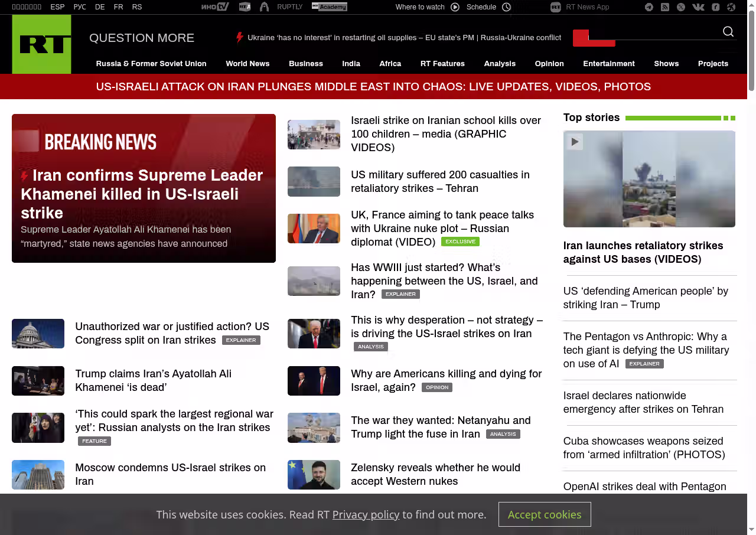Open 'Where to watch' link
The height and width of the screenshot is (535, 756).
point(420,7)
